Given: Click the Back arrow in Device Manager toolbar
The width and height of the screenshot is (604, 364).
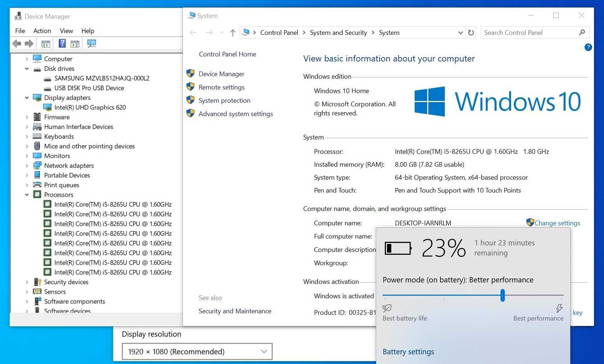Looking at the screenshot, I should click(x=17, y=44).
